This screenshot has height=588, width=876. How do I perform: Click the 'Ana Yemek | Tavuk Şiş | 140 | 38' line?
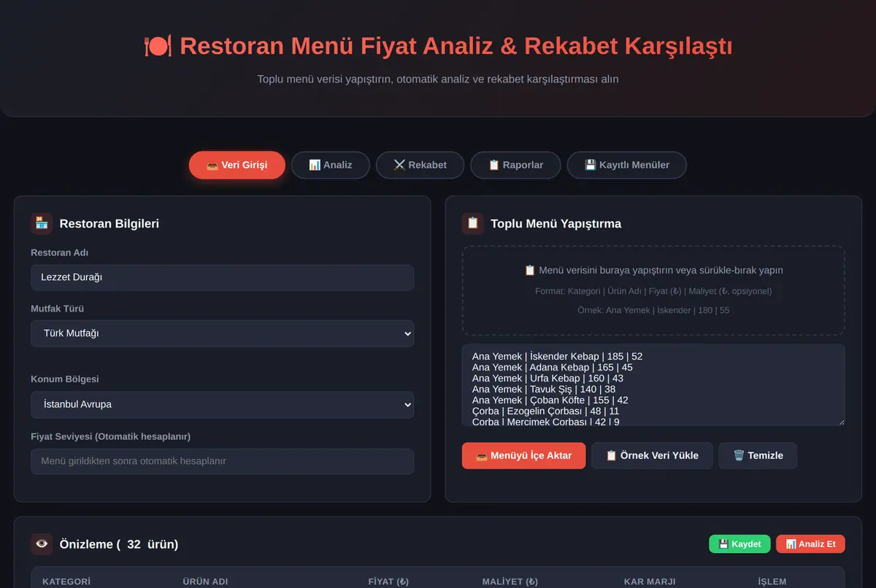[x=544, y=390]
